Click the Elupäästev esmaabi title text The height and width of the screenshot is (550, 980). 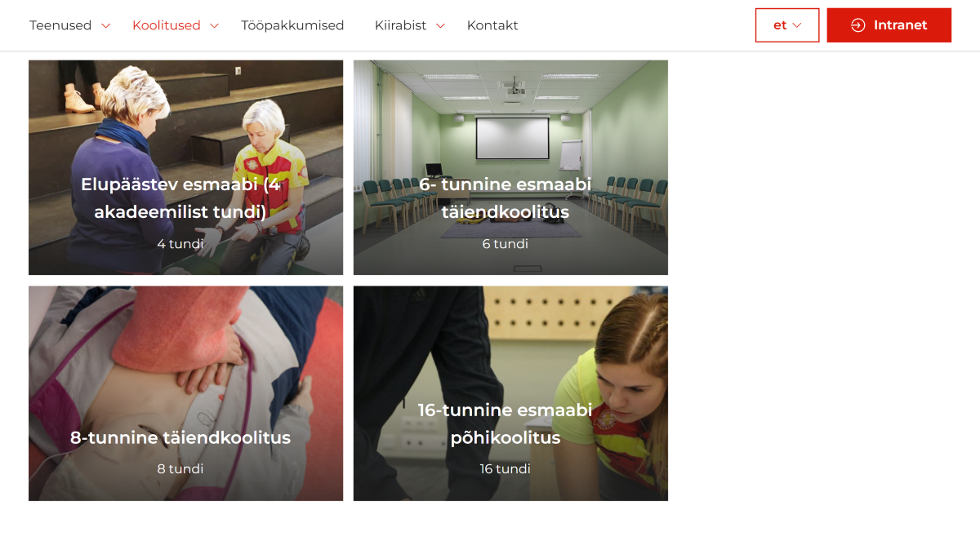[180, 198]
